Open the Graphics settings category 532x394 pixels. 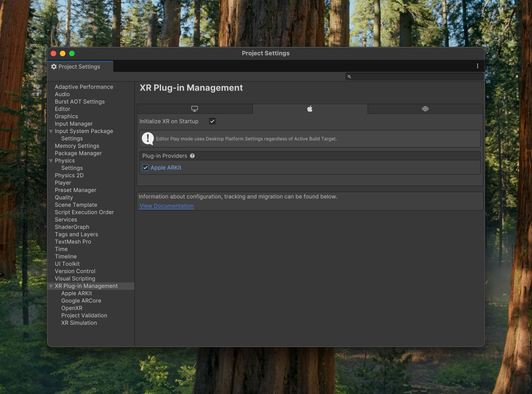(66, 116)
